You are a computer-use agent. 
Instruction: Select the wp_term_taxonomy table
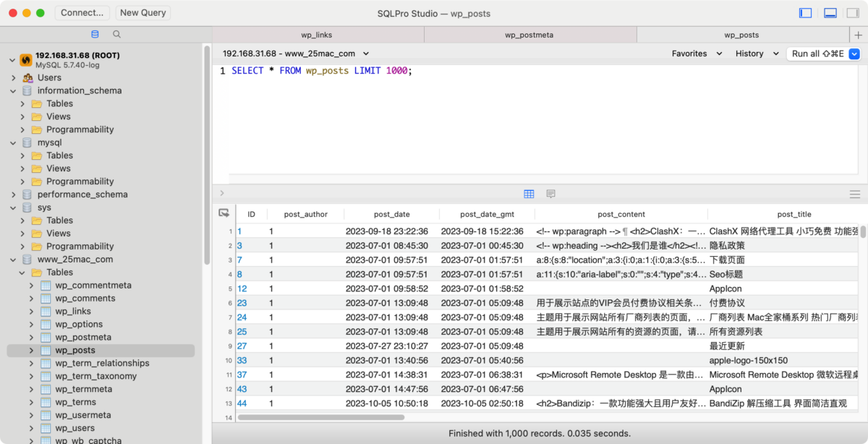[95, 376]
